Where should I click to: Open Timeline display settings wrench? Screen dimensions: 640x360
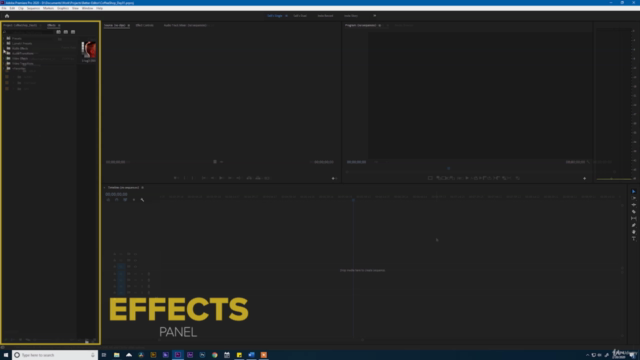[142, 200]
